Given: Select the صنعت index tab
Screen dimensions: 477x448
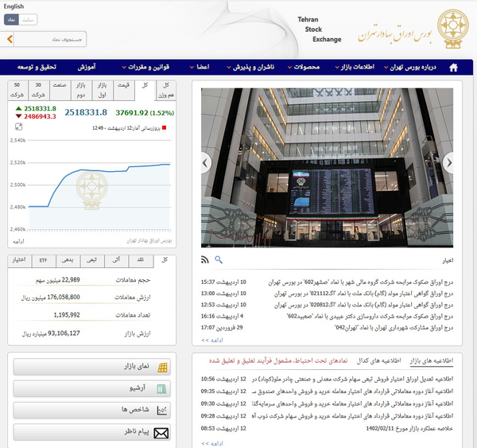Looking at the screenshot, I should (x=60, y=90).
